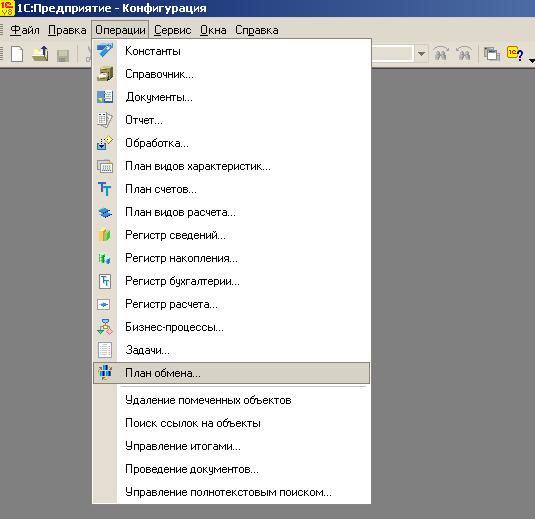Click the 1C help question icon
The height and width of the screenshot is (519, 535).
[x=515, y=54]
